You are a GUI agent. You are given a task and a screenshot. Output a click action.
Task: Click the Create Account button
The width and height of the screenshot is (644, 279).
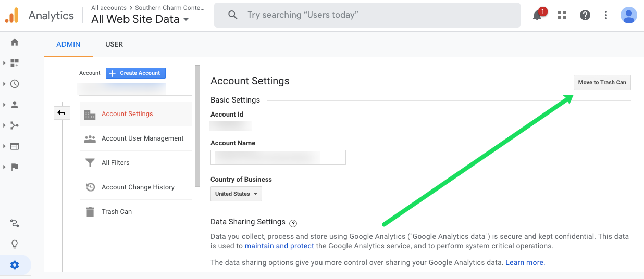pyautogui.click(x=135, y=73)
